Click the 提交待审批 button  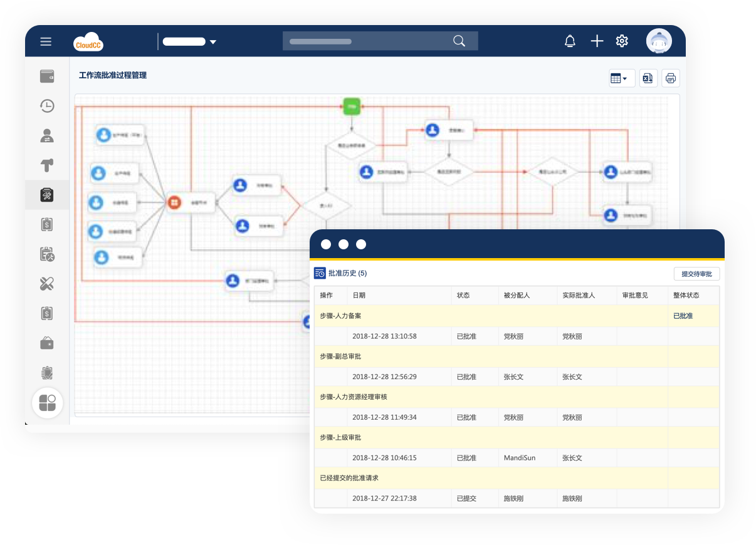click(696, 274)
